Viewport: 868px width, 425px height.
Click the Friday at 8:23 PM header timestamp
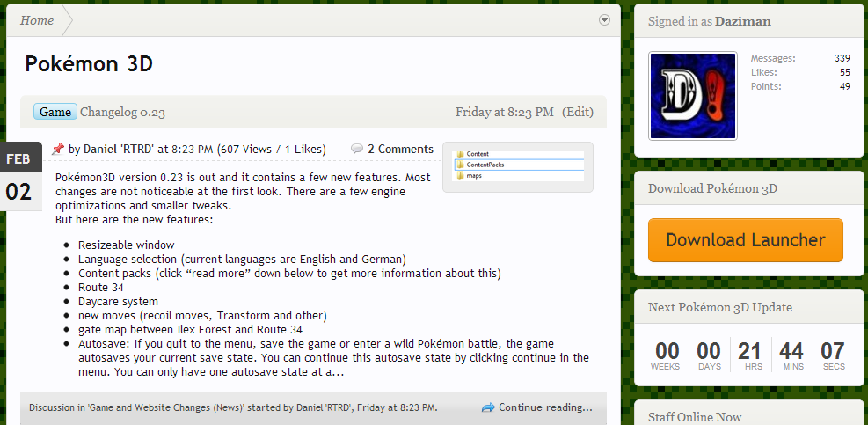click(x=504, y=112)
